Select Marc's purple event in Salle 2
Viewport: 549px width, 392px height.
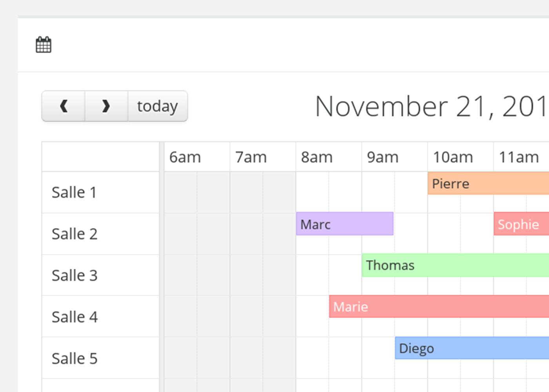[x=344, y=224]
